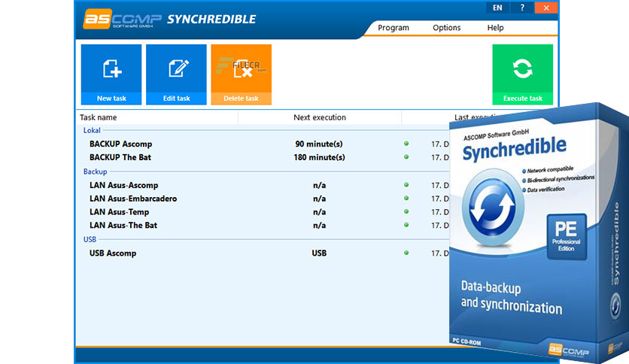Screen dimensions: 629x364
Task: Sort by Next execution column header
Action: (x=319, y=117)
